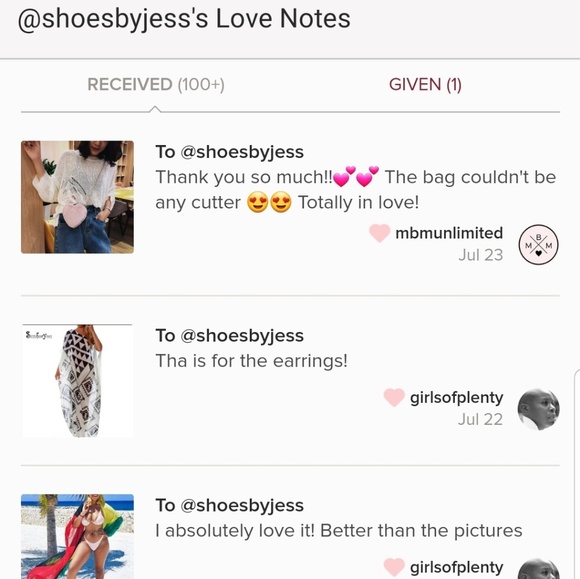
Task: Open the girlsofplenty avatar on the bottom note
Action: (x=538, y=569)
